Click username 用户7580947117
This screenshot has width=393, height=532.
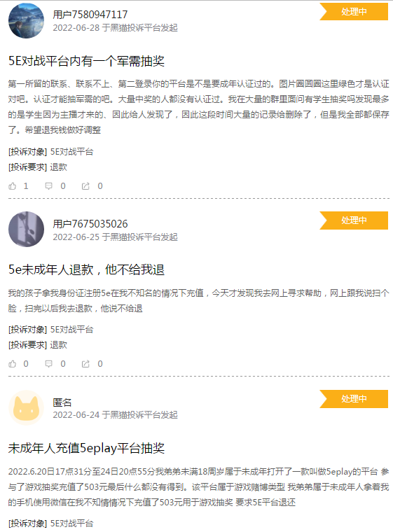90,15
